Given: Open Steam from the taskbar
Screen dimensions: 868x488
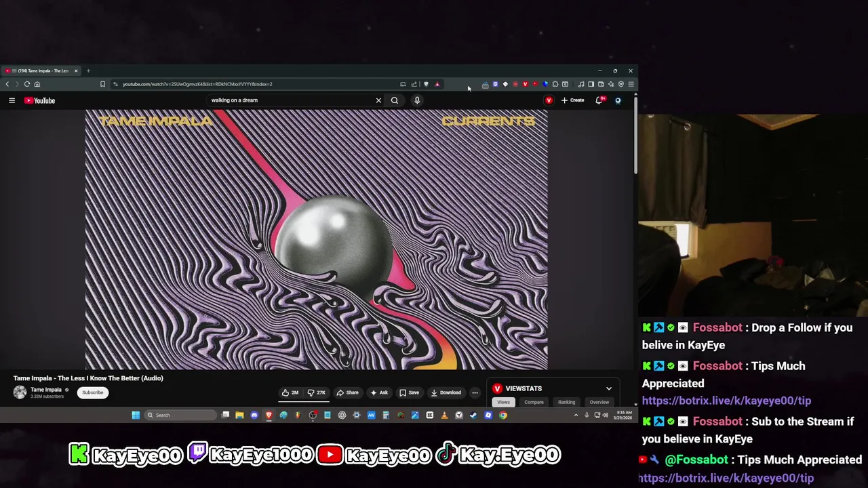Looking at the screenshot, I should 473,415.
